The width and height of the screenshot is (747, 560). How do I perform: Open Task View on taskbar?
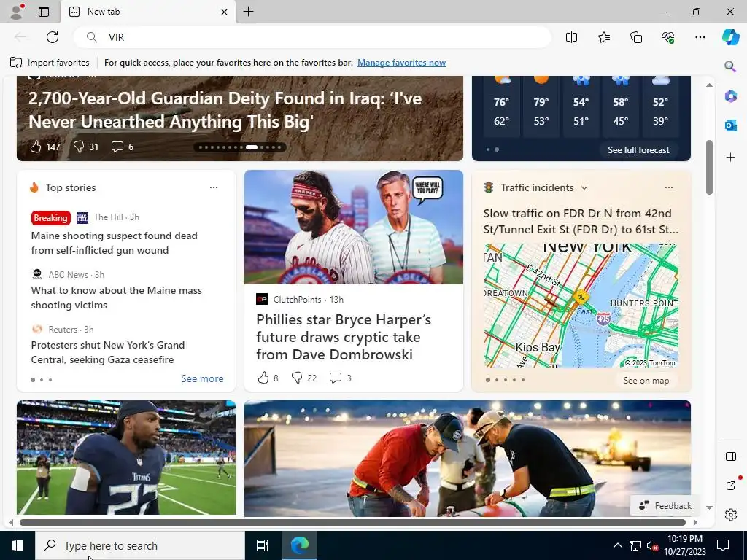pos(263,545)
